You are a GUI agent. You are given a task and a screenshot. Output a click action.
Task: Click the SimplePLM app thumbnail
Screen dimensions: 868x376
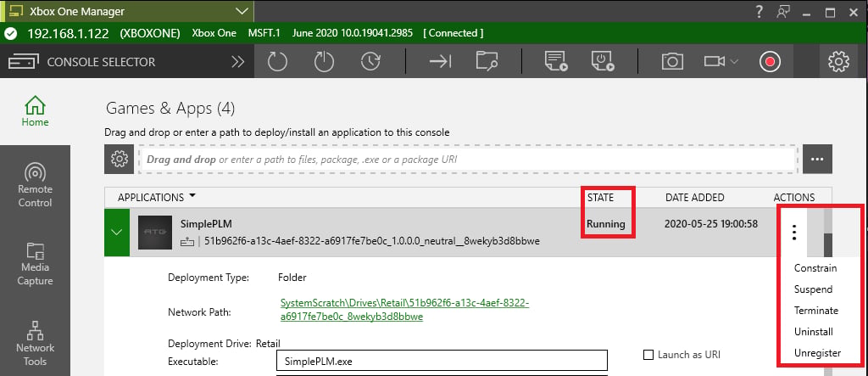click(x=155, y=233)
